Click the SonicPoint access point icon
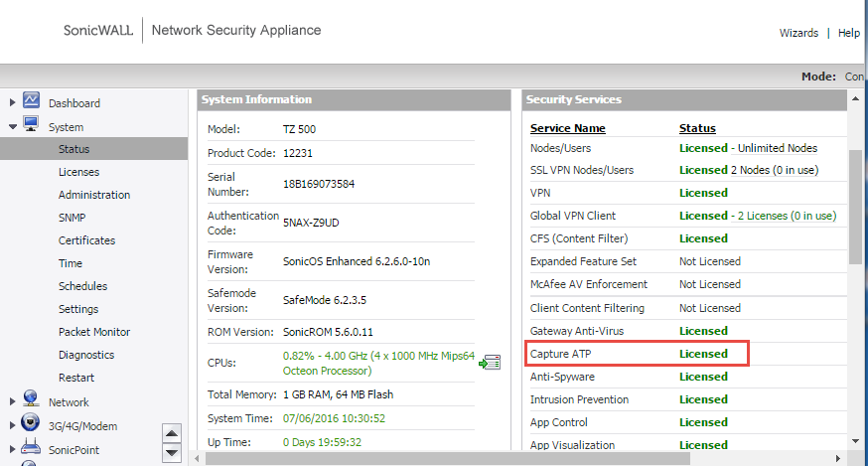The height and width of the screenshot is (466, 868). pyautogui.click(x=31, y=448)
